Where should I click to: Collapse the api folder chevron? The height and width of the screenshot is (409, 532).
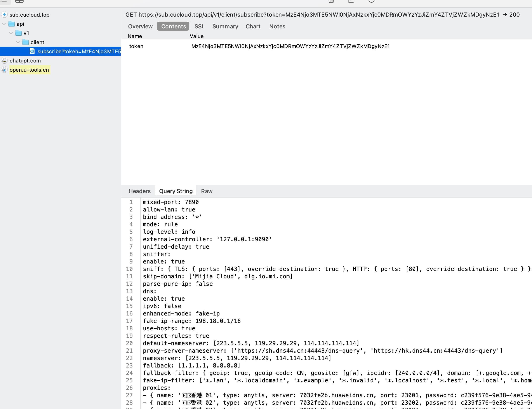pos(4,24)
